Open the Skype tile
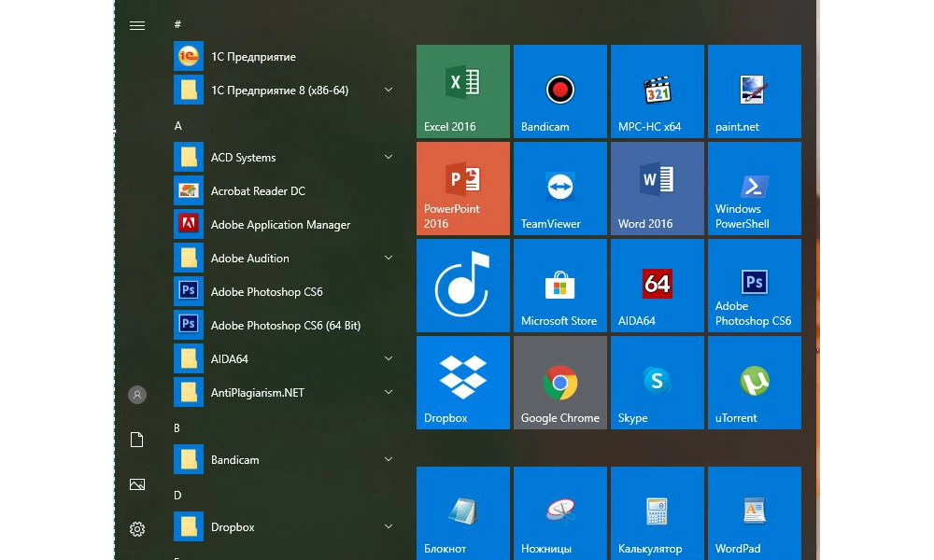Screen dimensions: 934x560 pyautogui.click(x=657, y=382)
